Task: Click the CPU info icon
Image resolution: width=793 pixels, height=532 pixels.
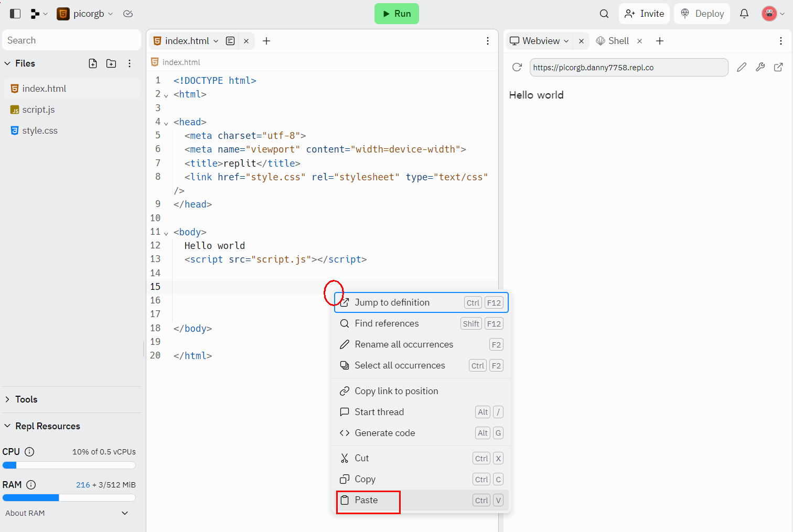Action: pyautogui.click(x=29, y=452)
